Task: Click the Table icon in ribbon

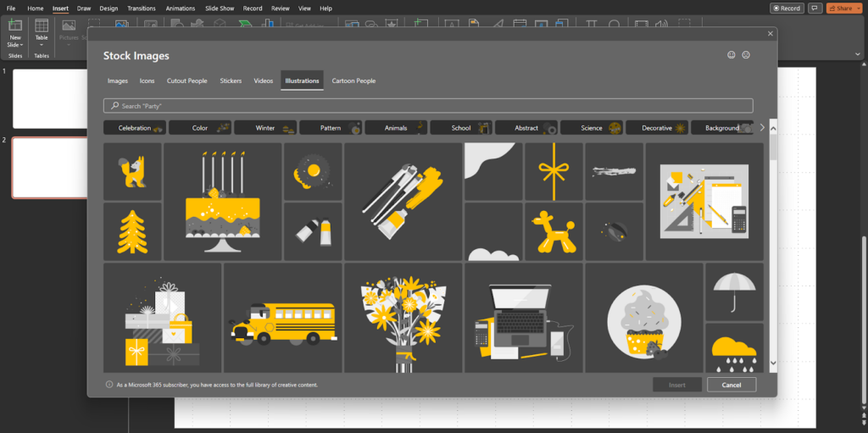Action: tap(42, 27)
